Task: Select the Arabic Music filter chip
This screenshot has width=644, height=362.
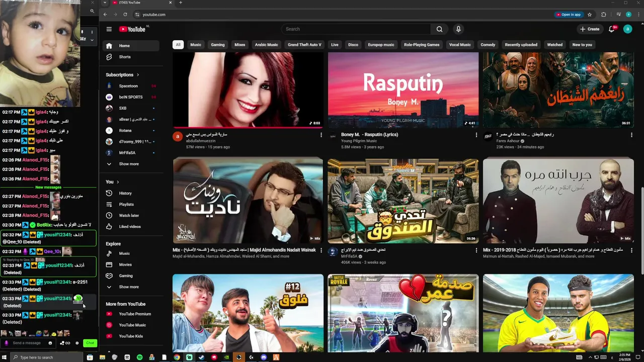Action: tap(266, 45)
